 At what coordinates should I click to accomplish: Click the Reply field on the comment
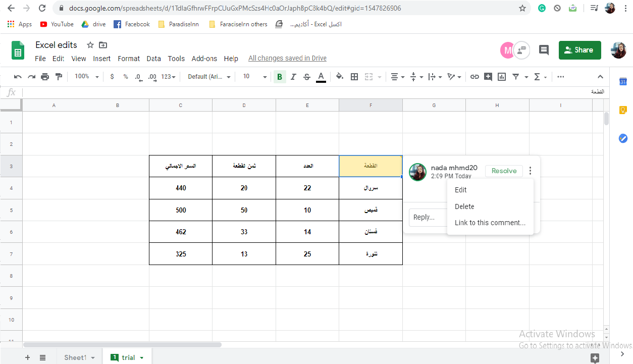coord(427,217)
